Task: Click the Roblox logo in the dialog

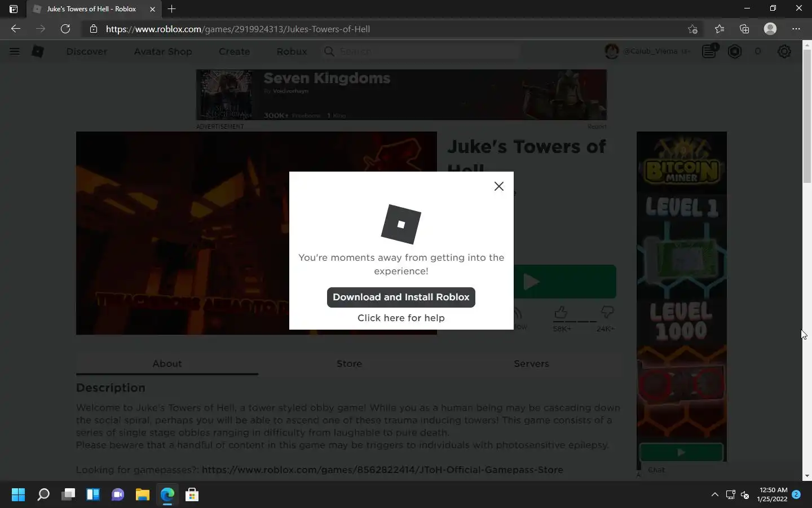Action: pos(401,224)
